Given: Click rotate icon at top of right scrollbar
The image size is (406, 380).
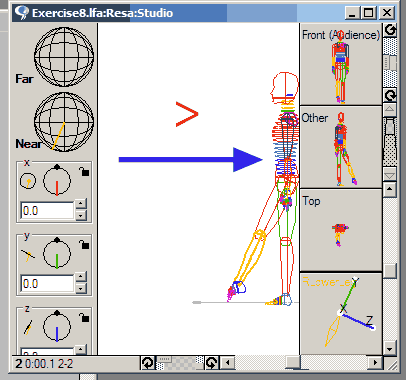Looking at the screenshot, I should click(x=390, y=30).
